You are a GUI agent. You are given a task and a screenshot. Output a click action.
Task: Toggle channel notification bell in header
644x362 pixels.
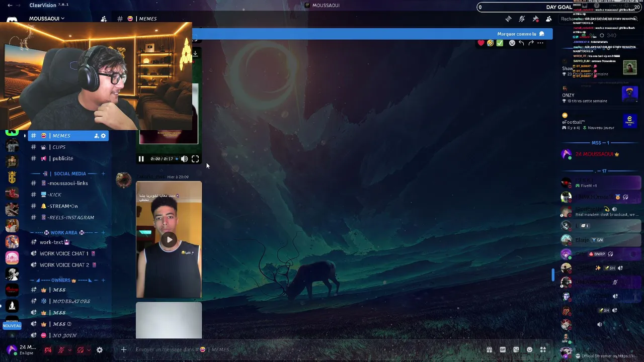pos(522,19)
